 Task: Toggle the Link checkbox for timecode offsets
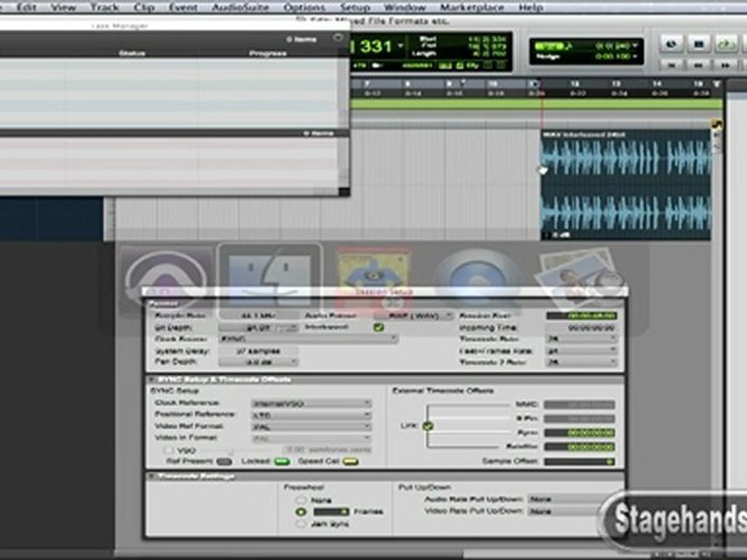point(428,425)
